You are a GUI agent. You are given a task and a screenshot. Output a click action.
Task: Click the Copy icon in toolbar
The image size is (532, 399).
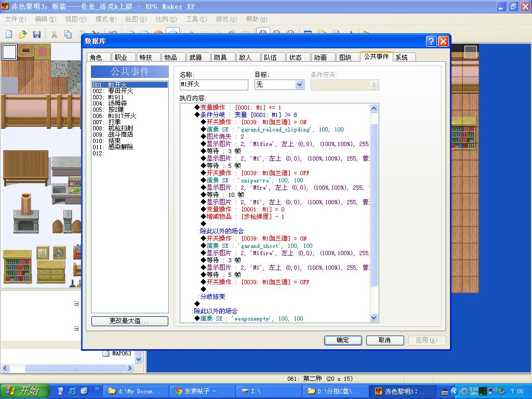(68, 34)
